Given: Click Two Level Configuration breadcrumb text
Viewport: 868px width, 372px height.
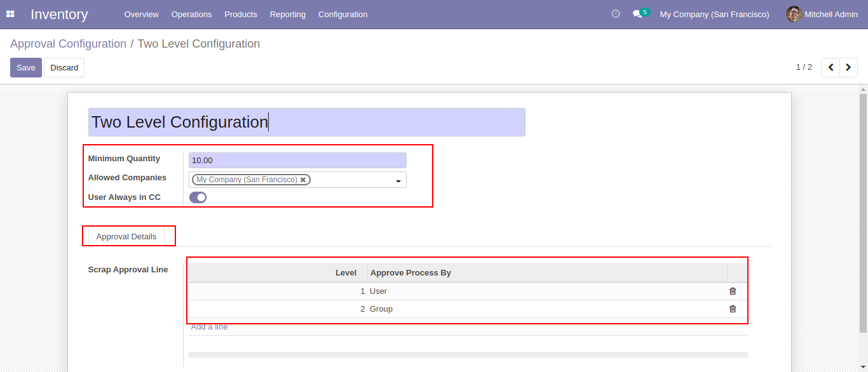Looking at the screenshot, I should 199,44.
